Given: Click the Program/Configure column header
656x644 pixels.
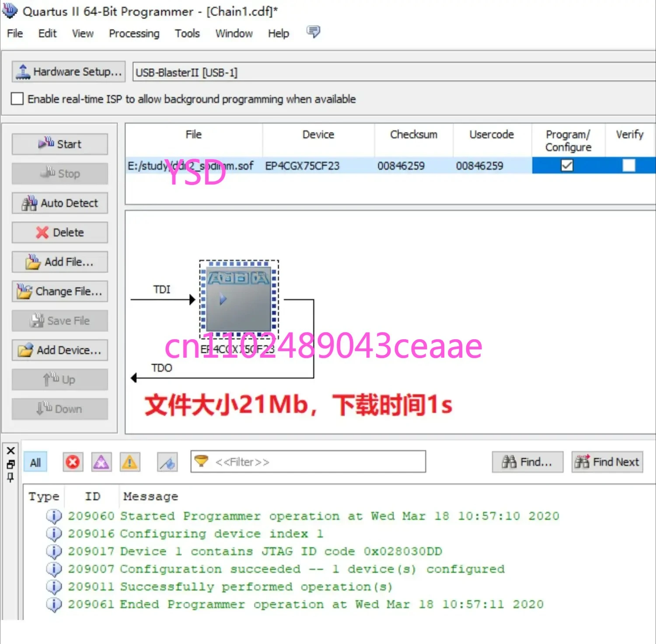Looking at the screenshot, I should [x=568, y=141].
